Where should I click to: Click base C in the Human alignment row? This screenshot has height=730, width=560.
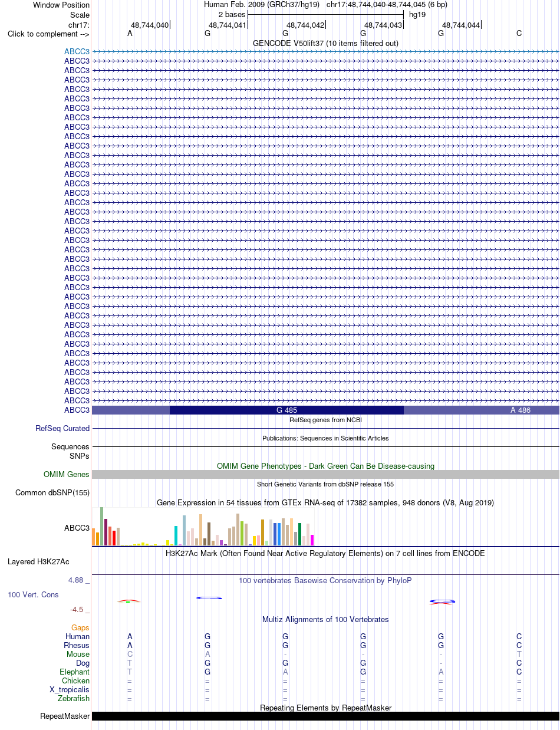point(519,637)
